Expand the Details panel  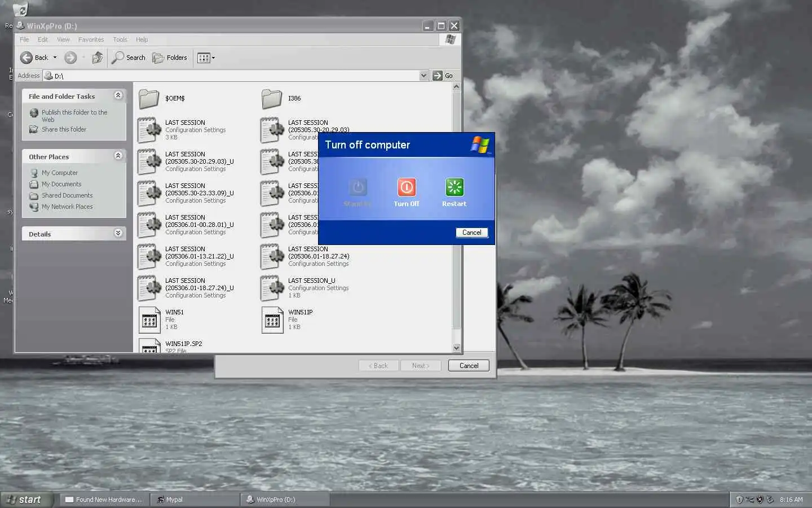tap(118, 233)
